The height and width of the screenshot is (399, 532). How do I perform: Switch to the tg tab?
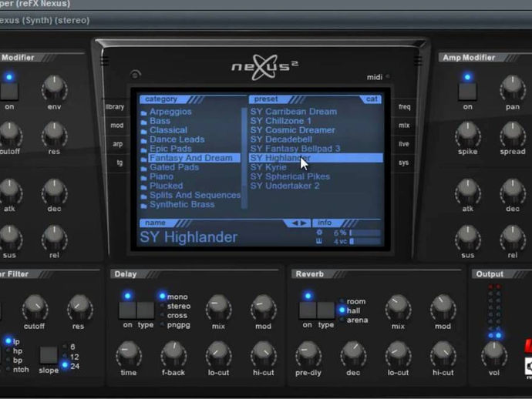pyautogui.click(x=120, y=163)
